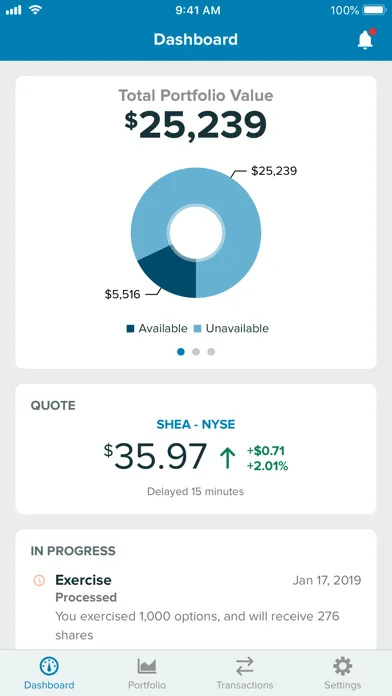Tap the dark Available slice of donut chart
392x696 pixels.
coord(173,274)
